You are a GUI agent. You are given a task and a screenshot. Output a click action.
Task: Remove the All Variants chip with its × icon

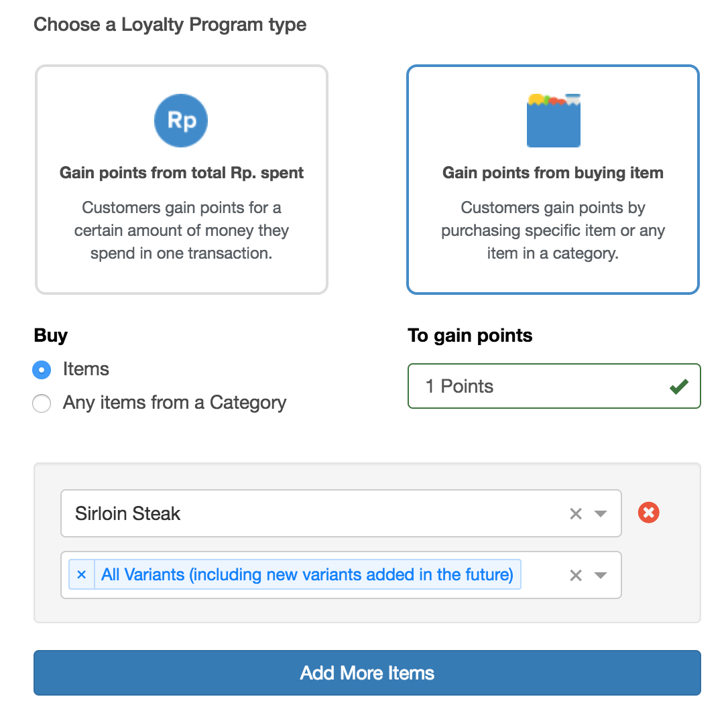(80, 574)
